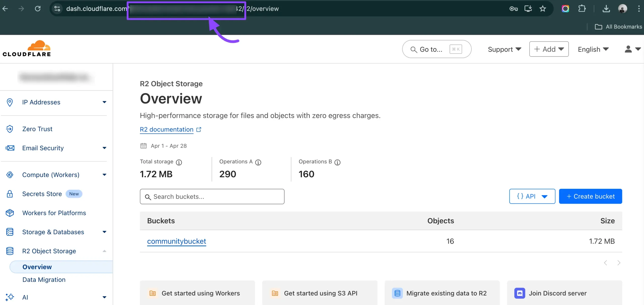Click the 1.72 MB size cell for communitybucket
The image size is (644, 305).
click(602, 241)
